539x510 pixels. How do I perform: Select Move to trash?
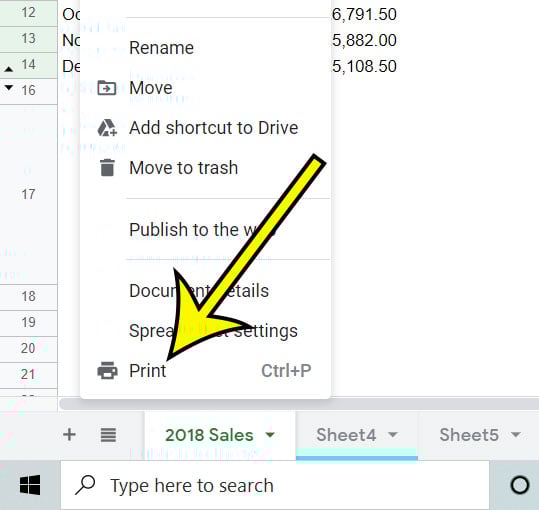[x=205, y=168]
